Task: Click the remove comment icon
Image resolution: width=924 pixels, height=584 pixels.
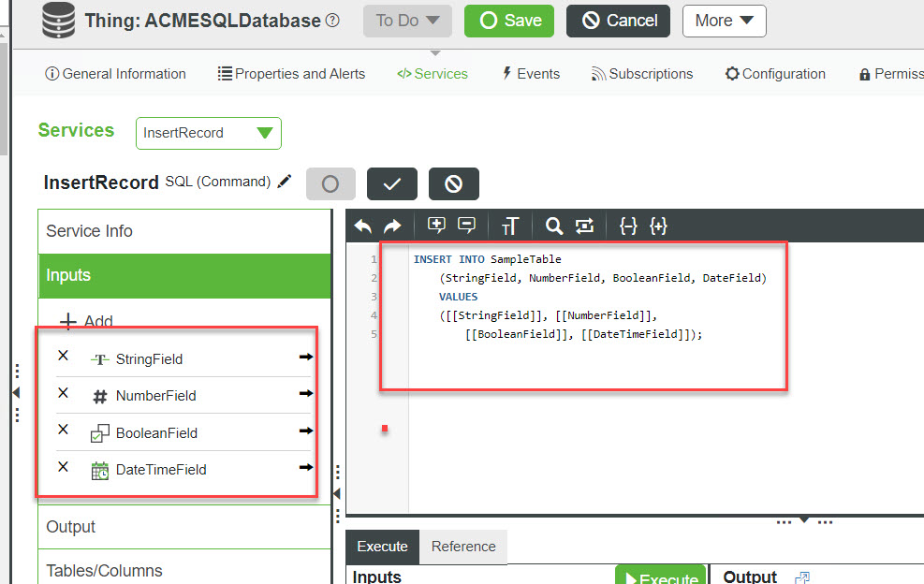Action: (x=466, y=226)
